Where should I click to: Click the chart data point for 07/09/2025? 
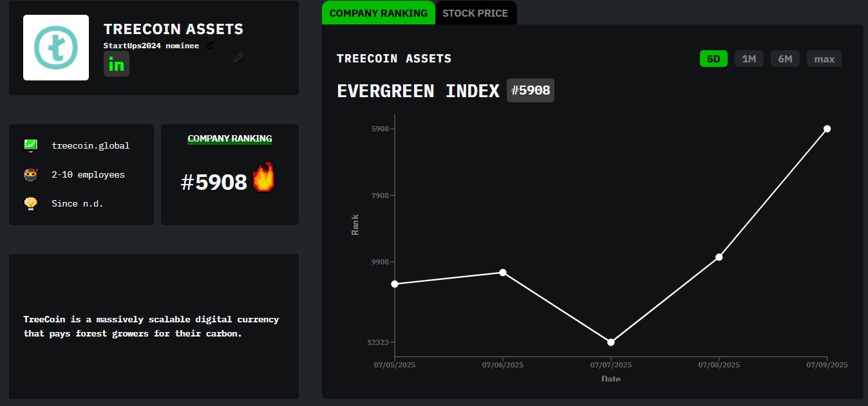pyautogui.click(x=827, y=129)
